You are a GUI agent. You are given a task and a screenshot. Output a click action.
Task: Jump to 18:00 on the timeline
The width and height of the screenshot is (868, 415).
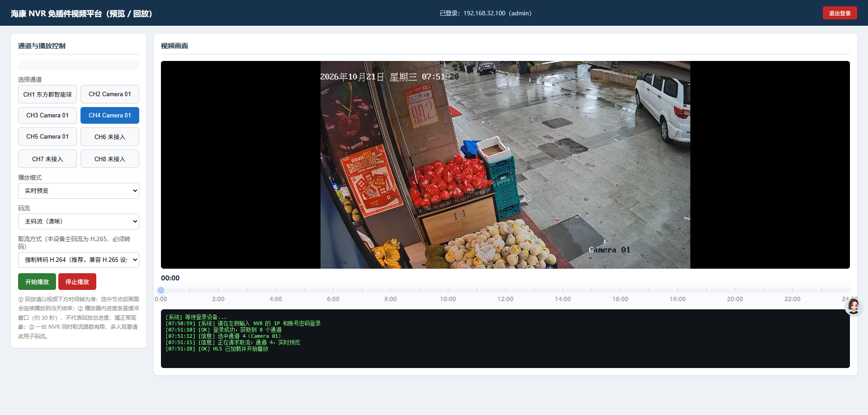click(x=678, y=290)
